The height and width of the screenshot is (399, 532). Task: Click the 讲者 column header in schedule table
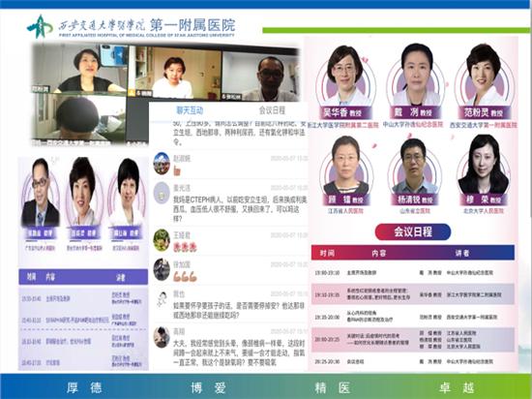(x=462, y=253)
